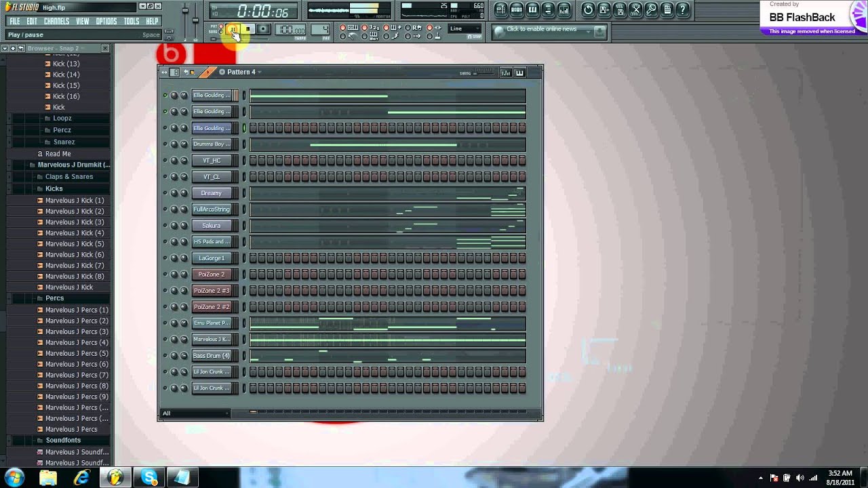Select Song mode radio button

tap(221, 32)
